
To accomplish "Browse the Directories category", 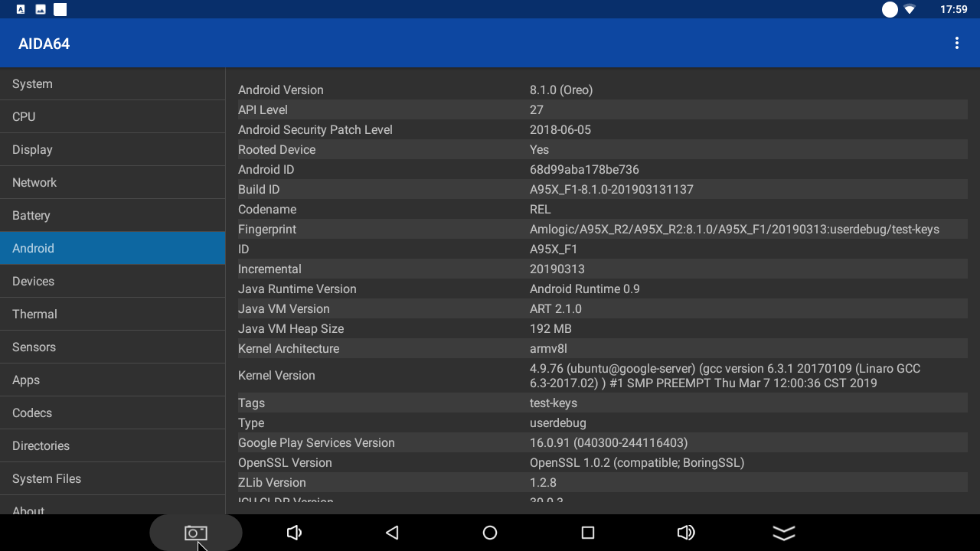I will (113, 446).
